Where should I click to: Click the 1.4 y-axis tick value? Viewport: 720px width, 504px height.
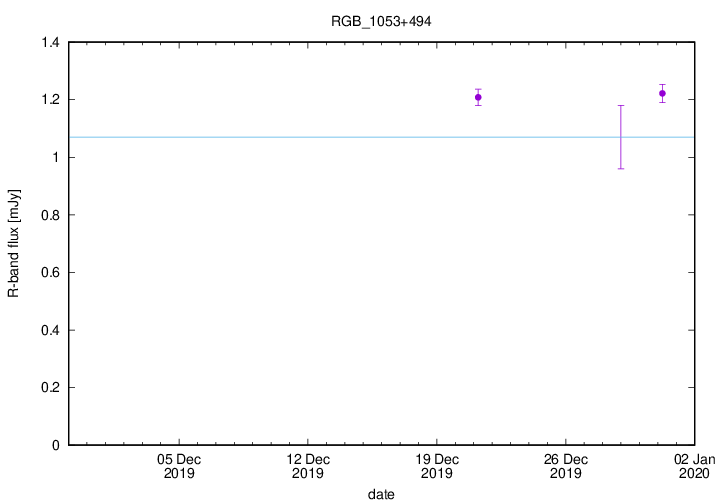tap(50, 43)
